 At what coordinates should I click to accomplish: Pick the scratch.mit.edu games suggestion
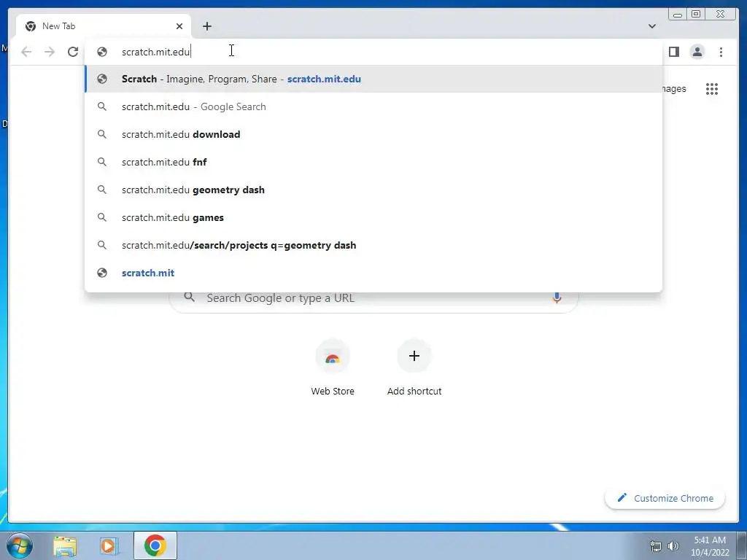(x=373, y=217)
